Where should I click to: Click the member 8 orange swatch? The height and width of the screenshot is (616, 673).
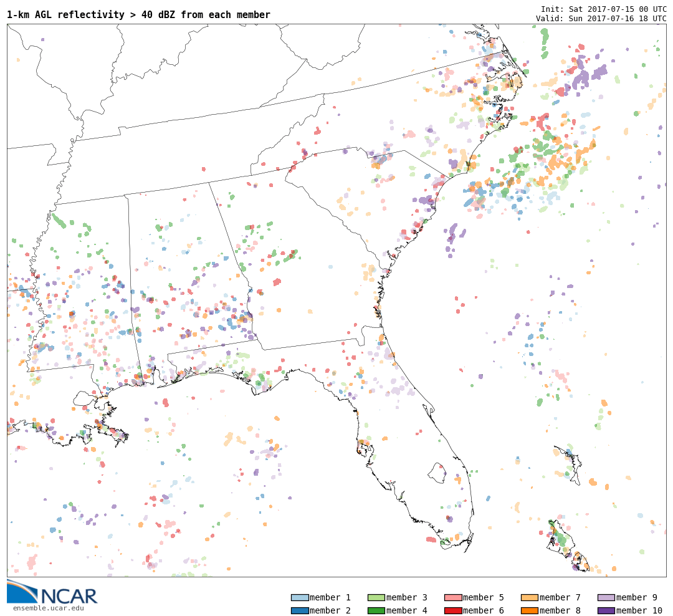pos(530,610)
